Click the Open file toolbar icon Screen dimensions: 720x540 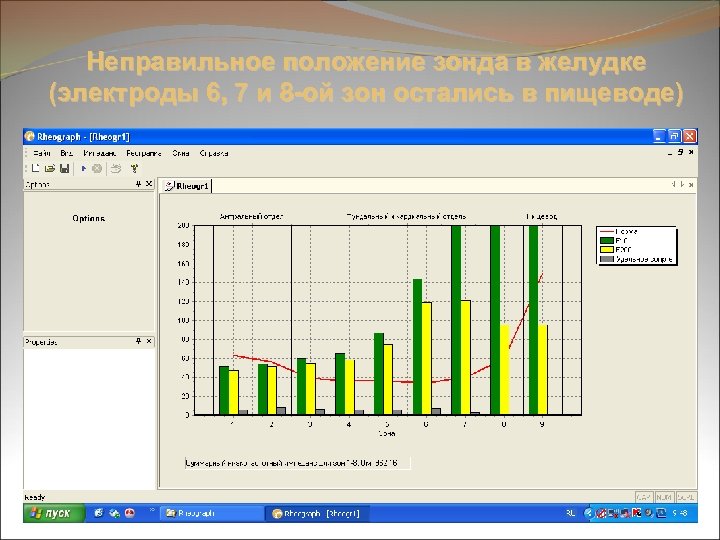coord(50,169)
